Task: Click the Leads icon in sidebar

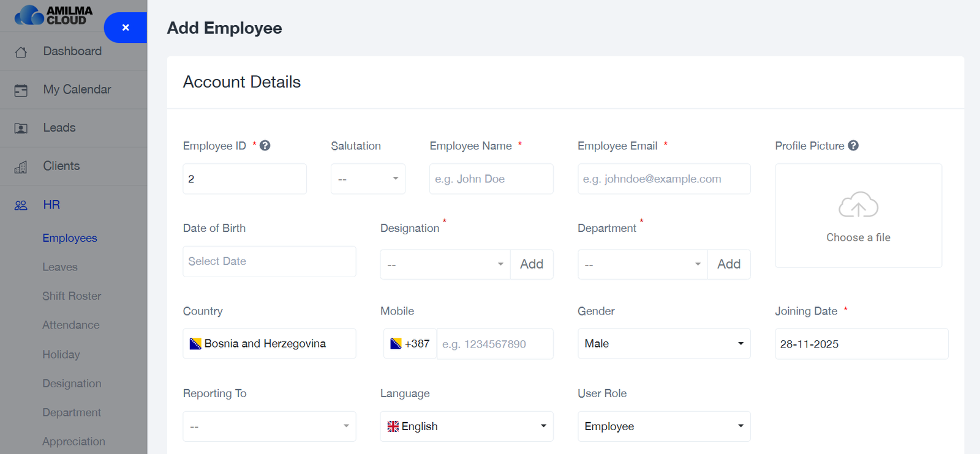Action: click(21, 128)
